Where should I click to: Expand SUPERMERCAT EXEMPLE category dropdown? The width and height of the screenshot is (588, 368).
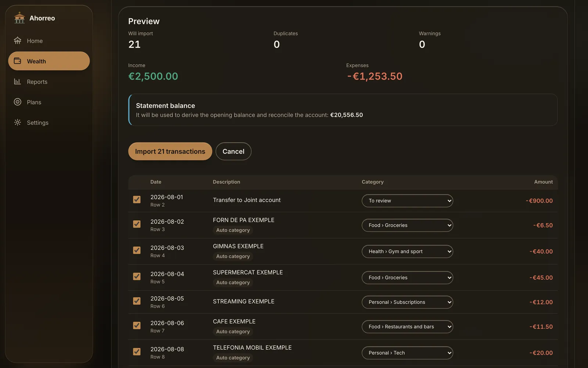click(407, 277)
